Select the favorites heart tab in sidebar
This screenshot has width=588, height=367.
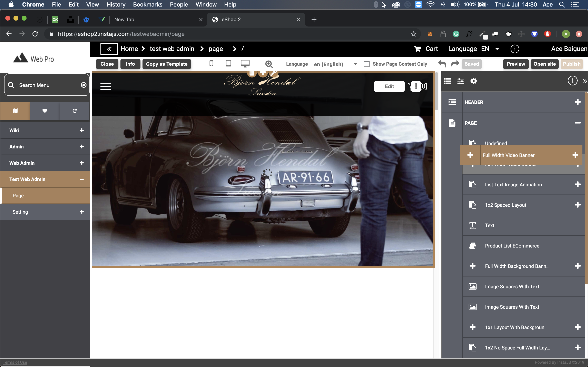pos(45,111)
